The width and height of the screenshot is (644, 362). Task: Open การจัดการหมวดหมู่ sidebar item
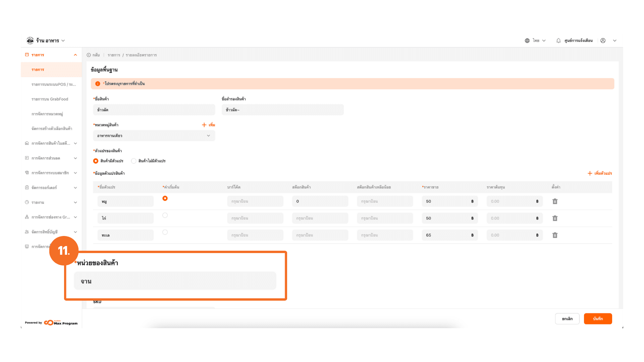47,114
